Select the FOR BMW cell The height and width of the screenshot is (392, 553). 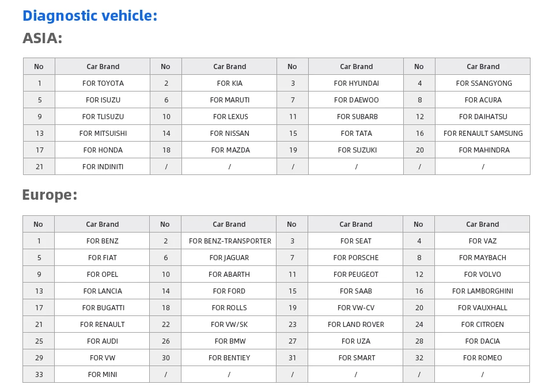tap(229, 341)
